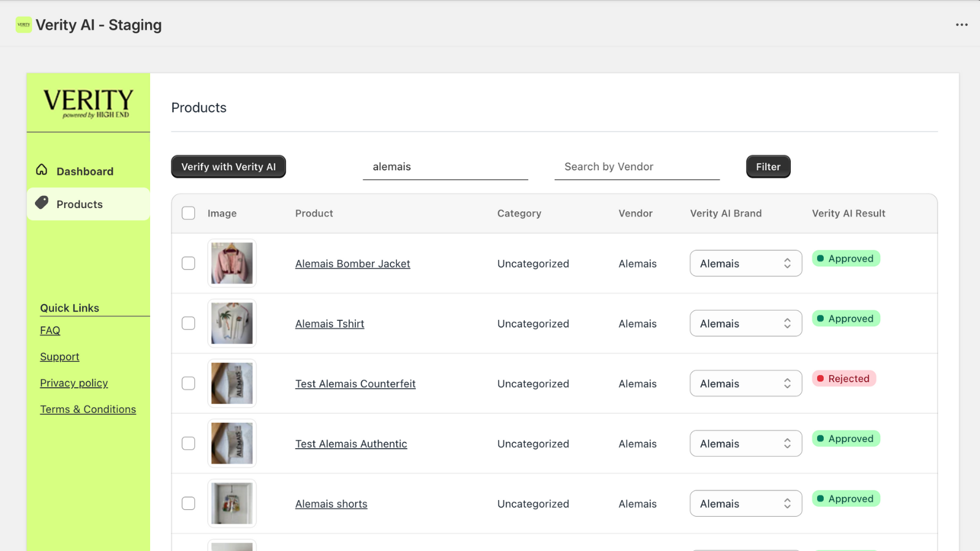Viewport: 980px width, 551px height.
Task: Open the Support quick link
Action: click(x=59, y=357)
